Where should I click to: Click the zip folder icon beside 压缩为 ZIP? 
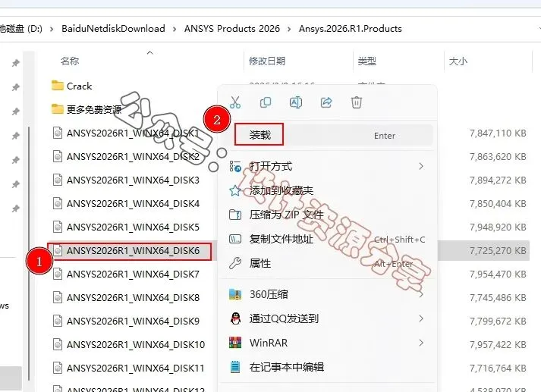point(235,215)
